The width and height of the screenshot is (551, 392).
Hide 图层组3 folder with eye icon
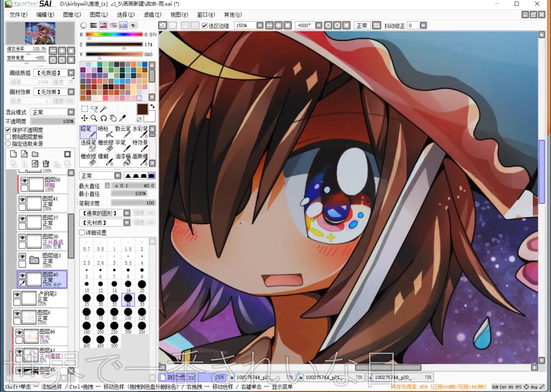[x=22, y=256]
